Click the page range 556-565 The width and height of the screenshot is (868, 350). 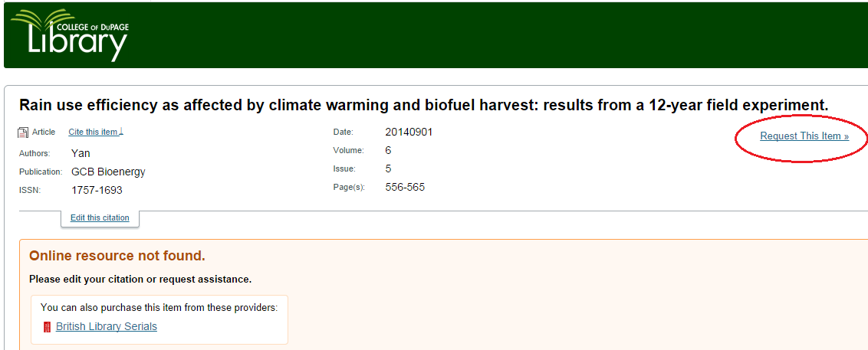pyautogui.click(x=405, y=187)
